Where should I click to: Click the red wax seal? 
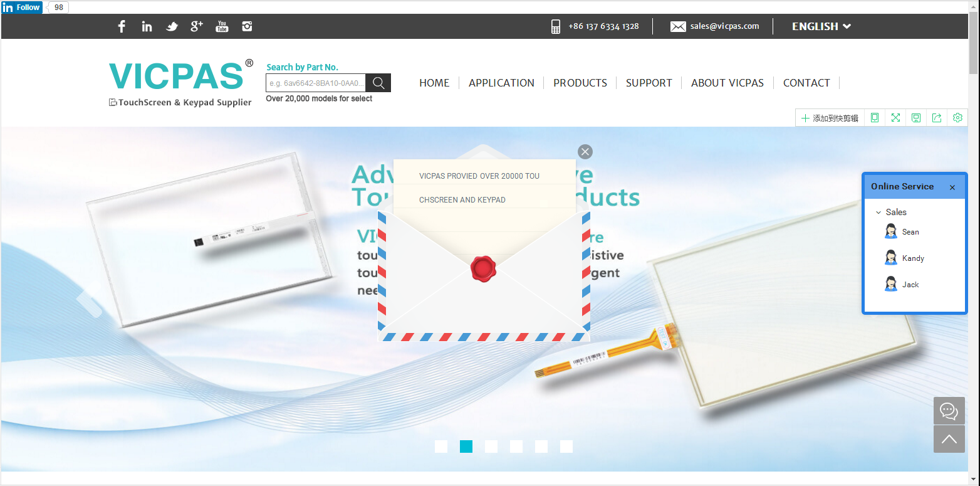[x=484, y=268]
